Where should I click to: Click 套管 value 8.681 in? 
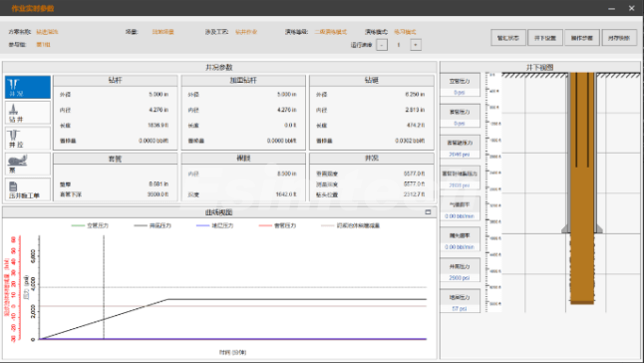pos(159,183)
